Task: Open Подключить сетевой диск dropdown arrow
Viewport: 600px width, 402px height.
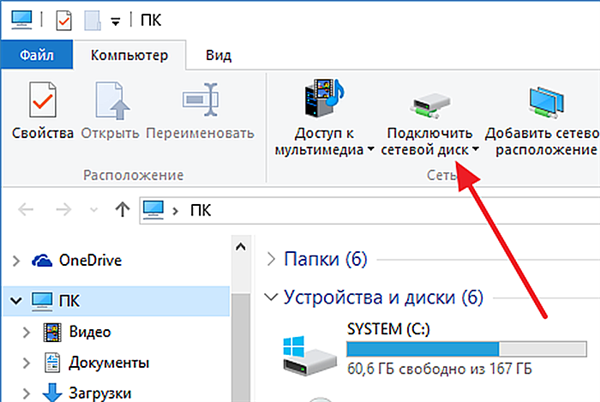Action: click(x=475, y=149)
